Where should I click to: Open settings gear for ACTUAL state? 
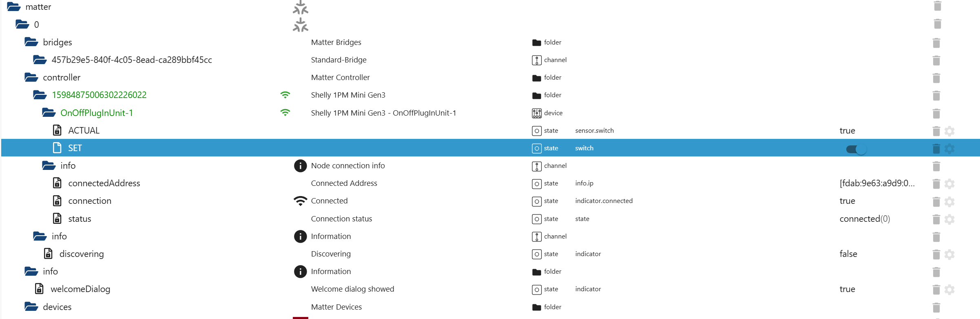(949, 131)
